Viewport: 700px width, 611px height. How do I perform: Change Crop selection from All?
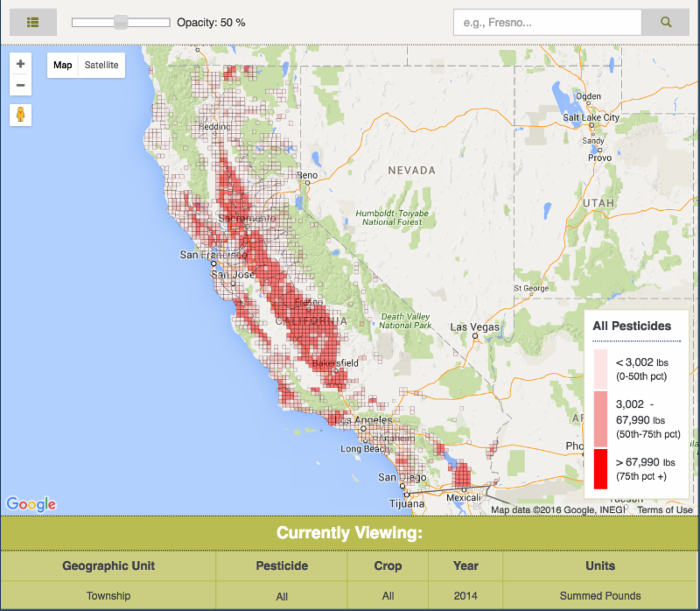click(x=388, y=597)
